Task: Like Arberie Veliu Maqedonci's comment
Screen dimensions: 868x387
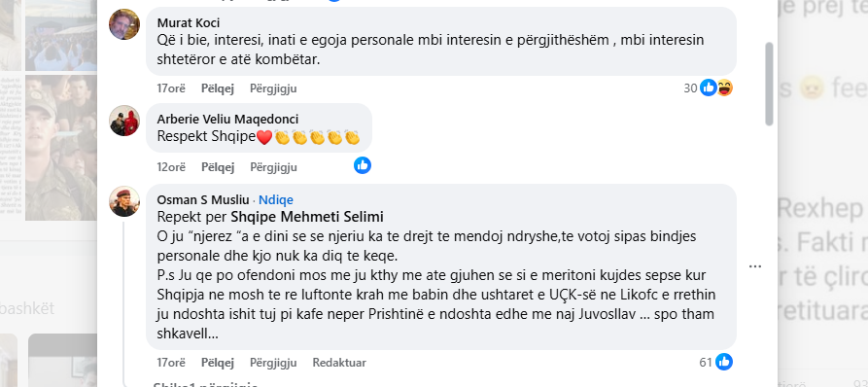Action: click(218, 166)
